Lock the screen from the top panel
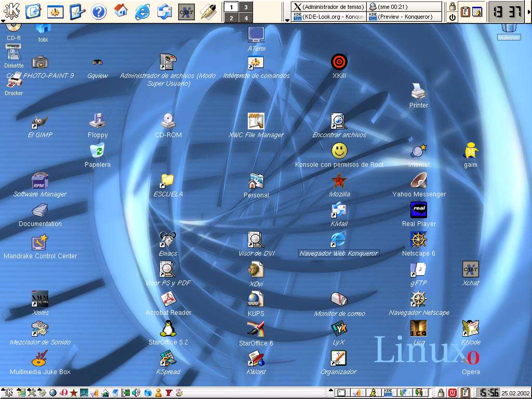Screen dimensions: 532x399 coord(453,6)
